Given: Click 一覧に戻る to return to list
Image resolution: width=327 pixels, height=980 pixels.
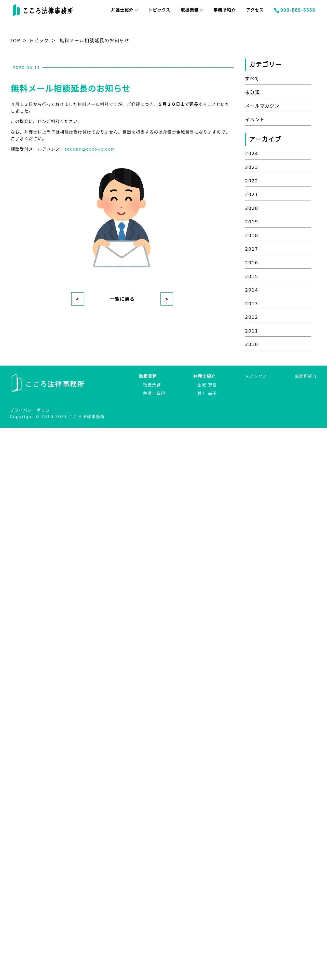Looking at the screenshot, I should click(122, 299).
